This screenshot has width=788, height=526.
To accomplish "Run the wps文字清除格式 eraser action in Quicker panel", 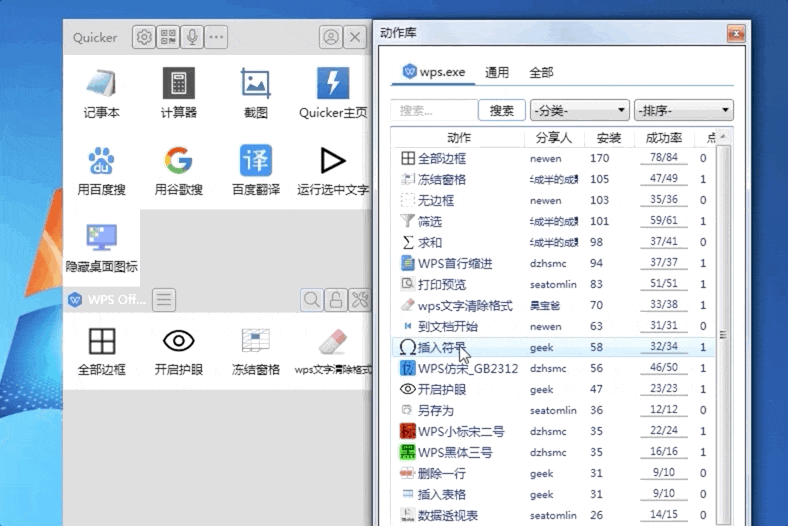I will (x=333, y=352).
